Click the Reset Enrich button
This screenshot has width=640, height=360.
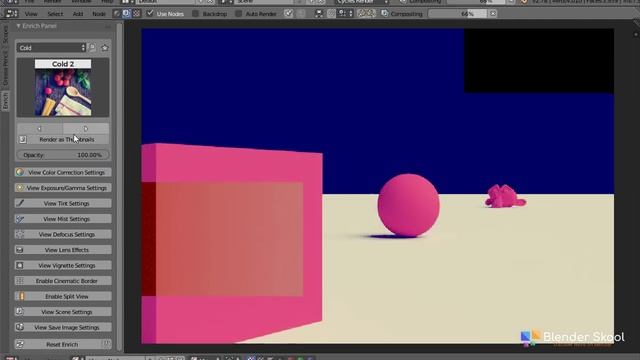58,344
